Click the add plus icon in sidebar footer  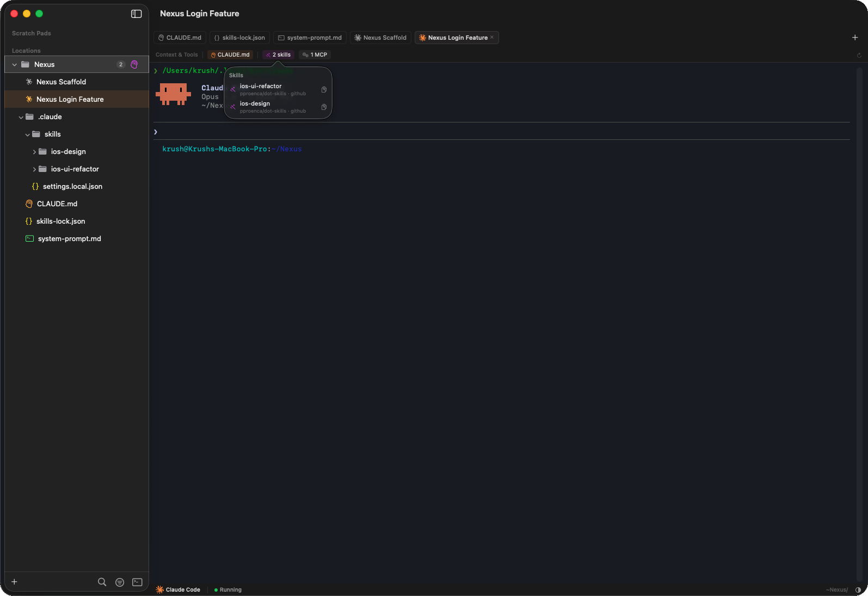click(15, 582)
